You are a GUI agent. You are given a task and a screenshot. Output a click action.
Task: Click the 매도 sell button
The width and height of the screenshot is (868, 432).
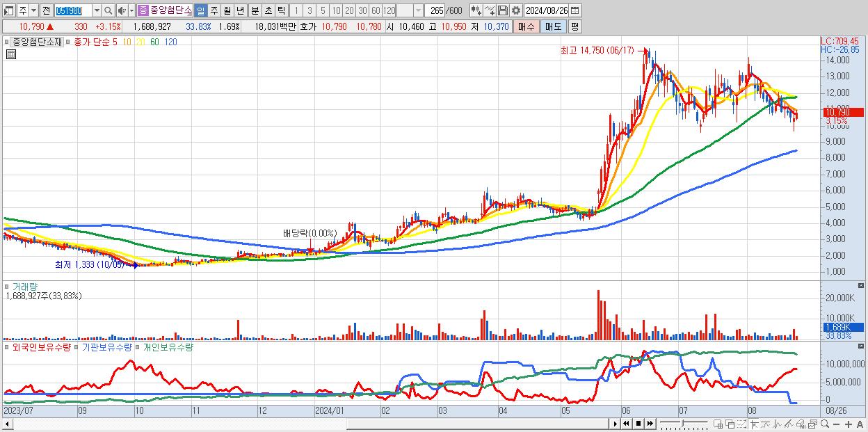tap(554, 26)
